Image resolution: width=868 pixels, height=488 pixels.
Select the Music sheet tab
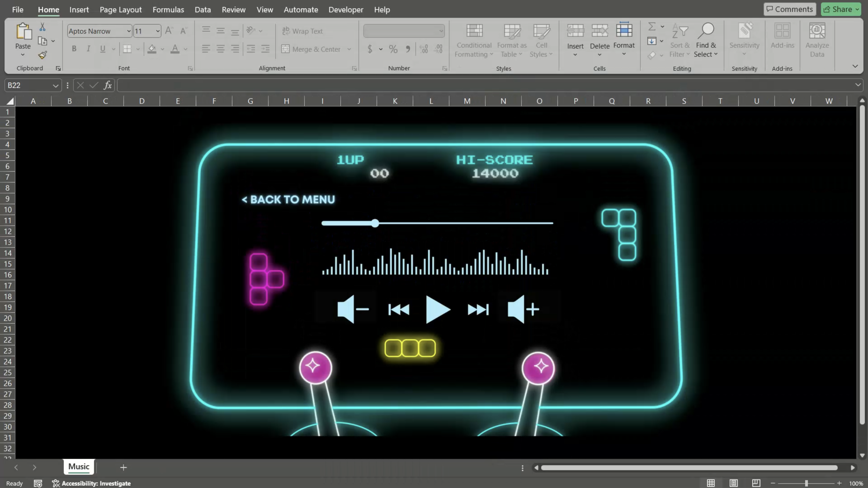78,467
